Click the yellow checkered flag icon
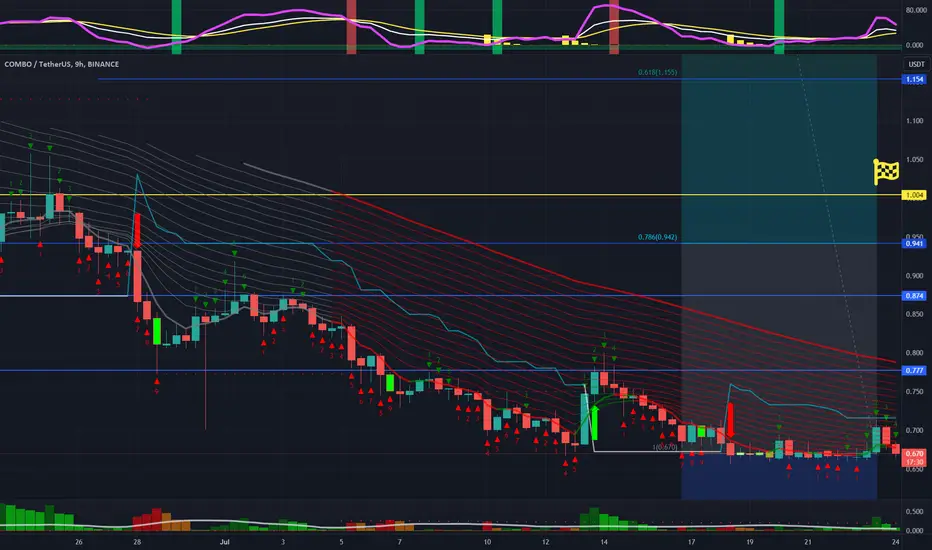 coord(886,172)
